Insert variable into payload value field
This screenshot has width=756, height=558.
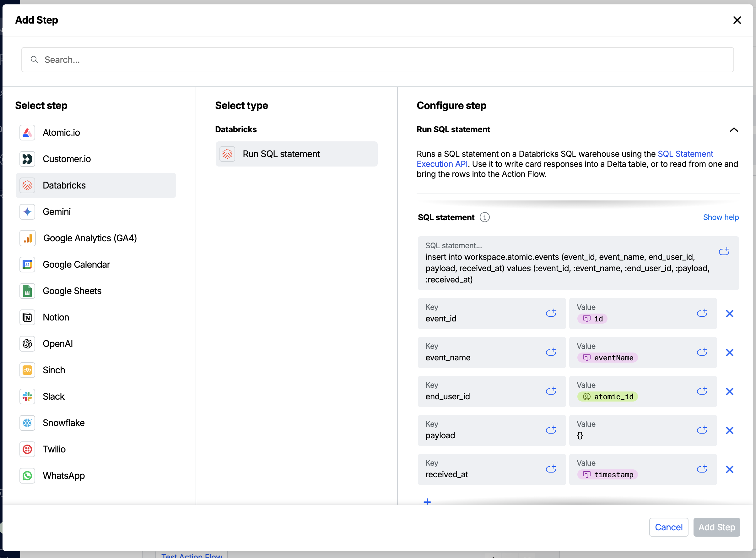[x=702, y=429]
